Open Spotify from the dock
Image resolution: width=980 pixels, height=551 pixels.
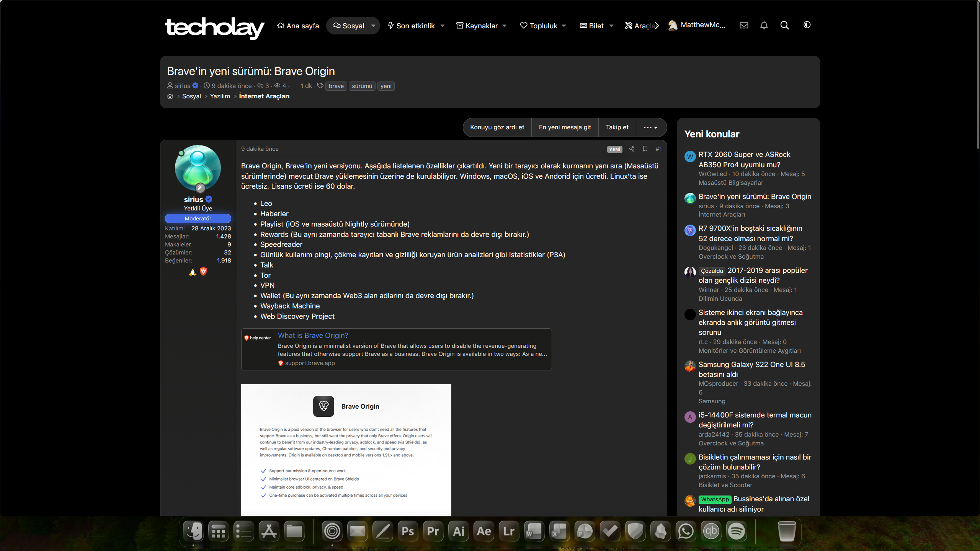736,531
